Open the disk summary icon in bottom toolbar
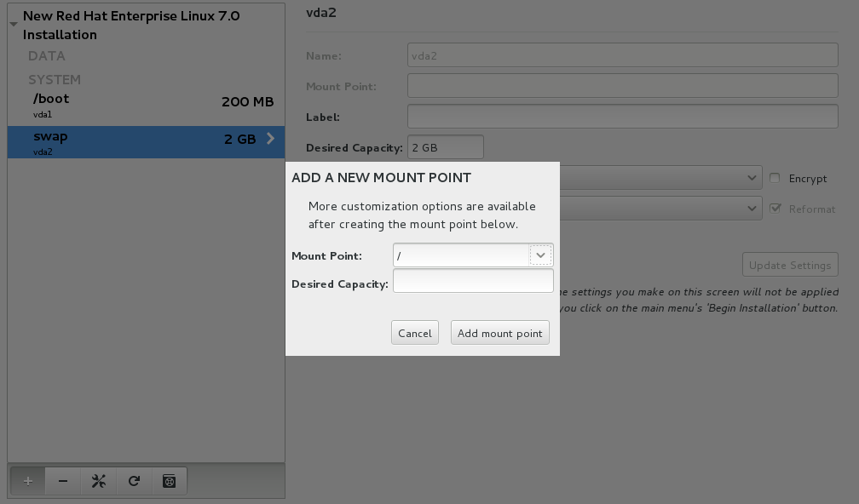 click(x=170, y=481)
